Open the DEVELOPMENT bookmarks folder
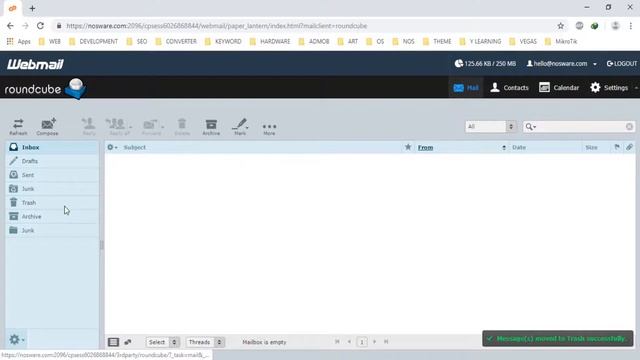The height and width of the screenshot is (360, 640). click(x=93, y=41)
